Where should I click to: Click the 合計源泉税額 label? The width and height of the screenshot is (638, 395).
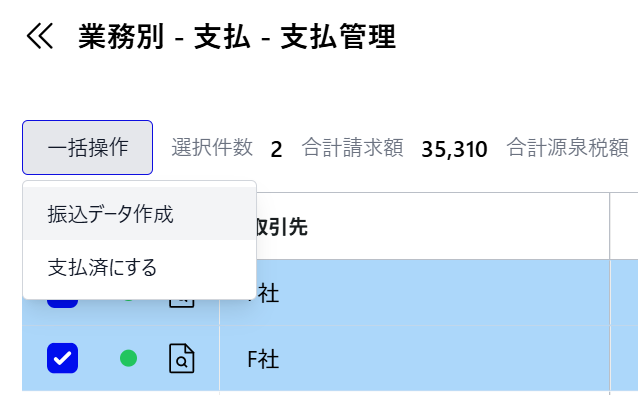(568, 147)
